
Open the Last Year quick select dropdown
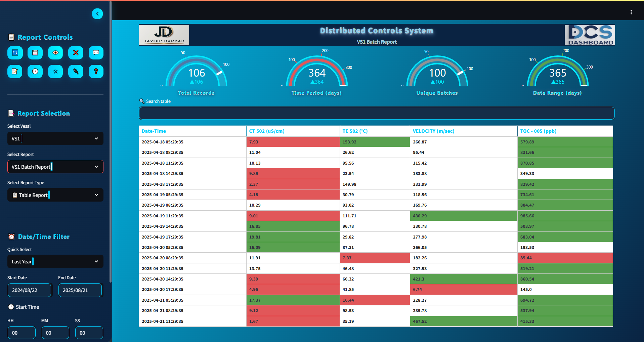coord(55,261)
